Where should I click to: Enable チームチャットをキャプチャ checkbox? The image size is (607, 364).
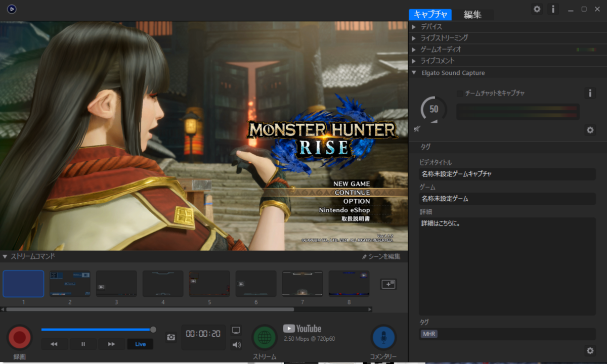[x=459, y=94]
